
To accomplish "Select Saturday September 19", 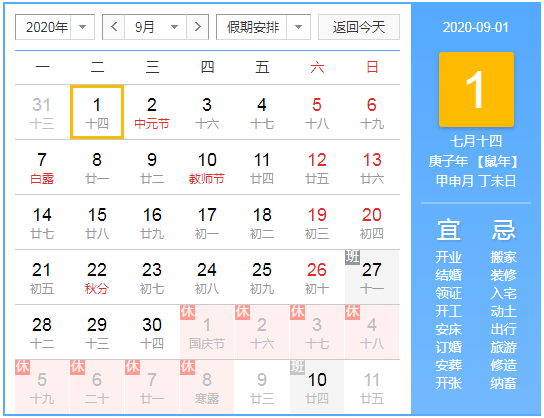I will click(317, 222).
